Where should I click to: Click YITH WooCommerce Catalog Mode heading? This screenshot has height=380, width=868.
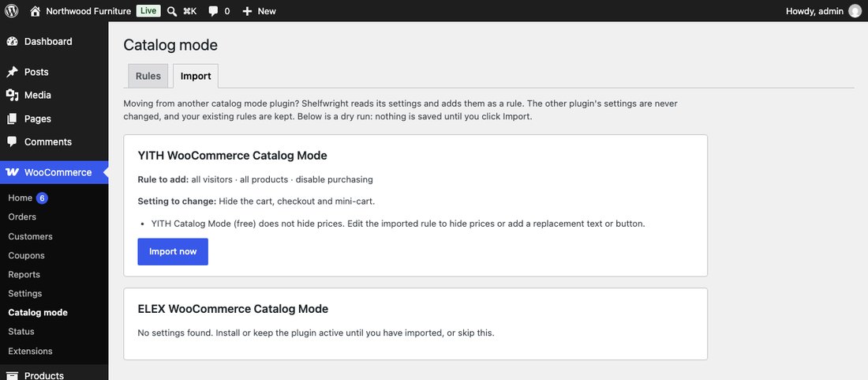[x=233, y=156]
